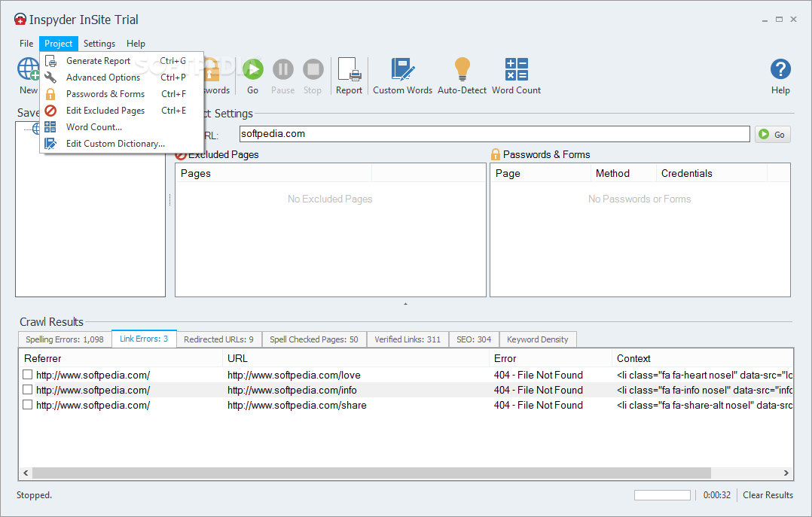
Task: Choose Advanced Options menu entry
Action: click(x=122, y=78)
